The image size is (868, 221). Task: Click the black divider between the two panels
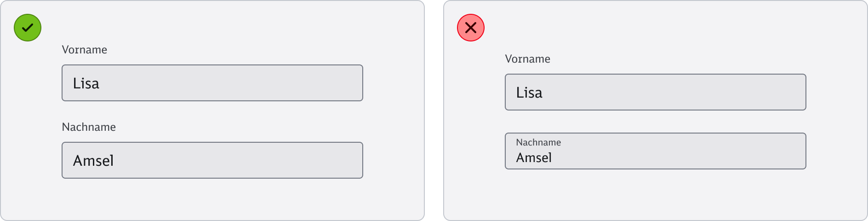coord(434,110)
